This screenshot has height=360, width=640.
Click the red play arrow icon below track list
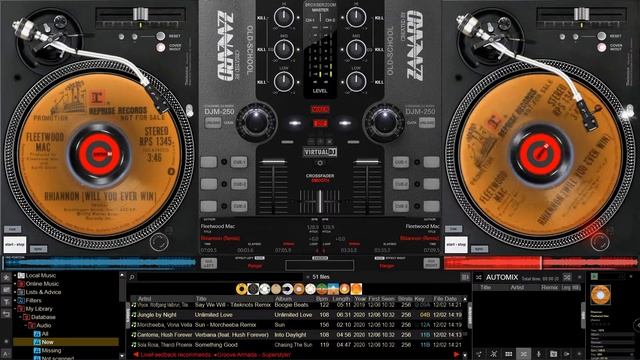pyautogui.click(x=456, y=355)
